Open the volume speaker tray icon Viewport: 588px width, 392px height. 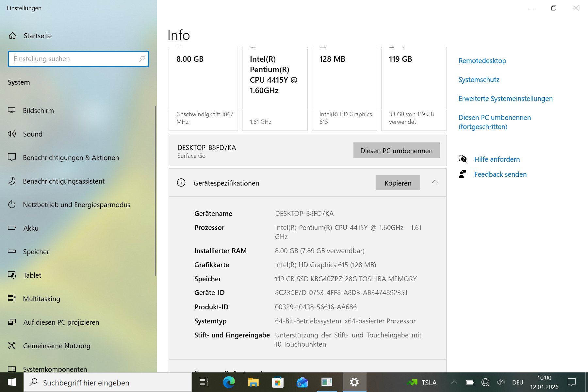tap(501, 382)
